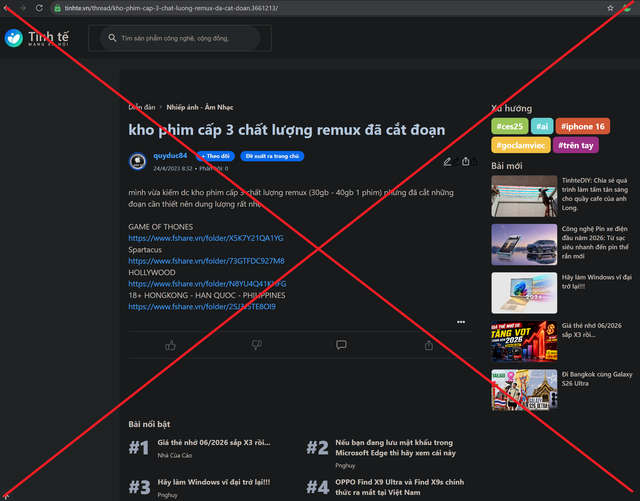Click the thread title kho phim cấp 3
The width and height of the screenshot is (640, 501).
287,130
